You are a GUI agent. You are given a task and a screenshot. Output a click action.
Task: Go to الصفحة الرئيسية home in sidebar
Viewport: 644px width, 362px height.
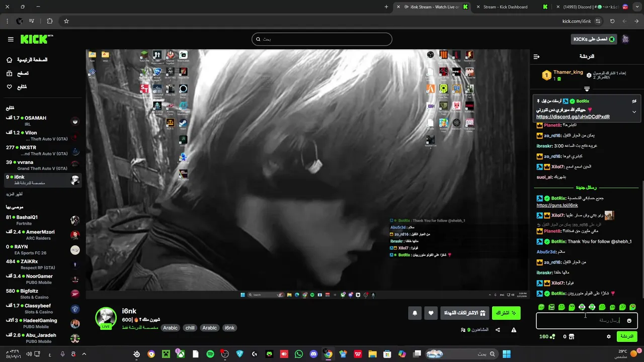pyautogui.click(x=27, y=60)
